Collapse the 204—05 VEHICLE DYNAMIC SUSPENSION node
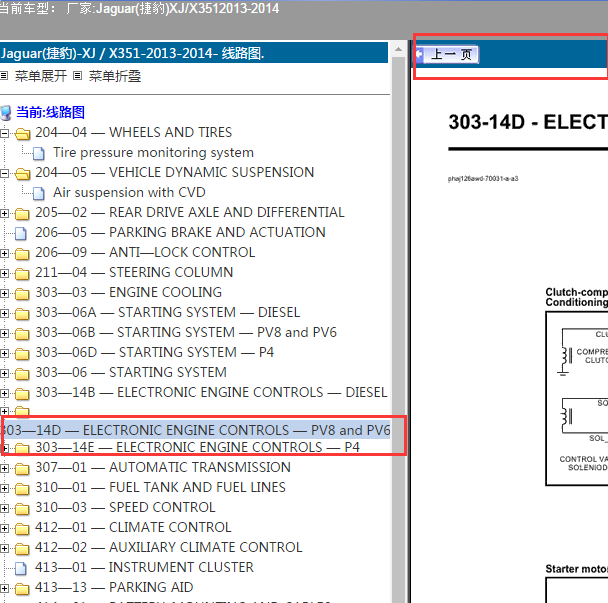This screenshot has width=608, height=603. [4, 174]
